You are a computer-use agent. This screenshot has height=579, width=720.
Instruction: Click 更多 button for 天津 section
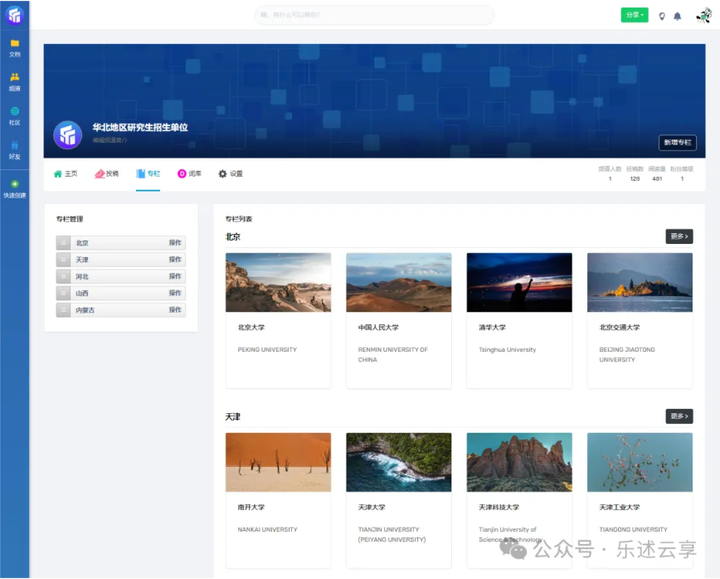tap(679, 416)
